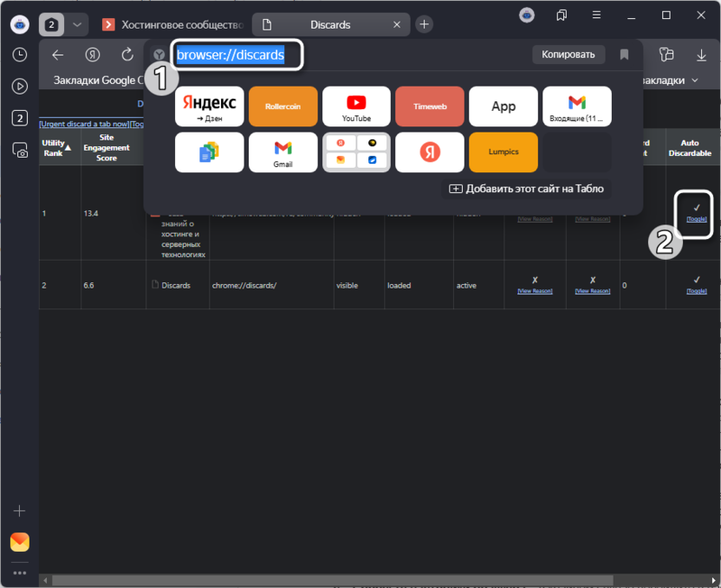Image resolution: width=721 pixels, height=588 pixels.
Task: Open the Lumpics tile
Action: point(503,152)
